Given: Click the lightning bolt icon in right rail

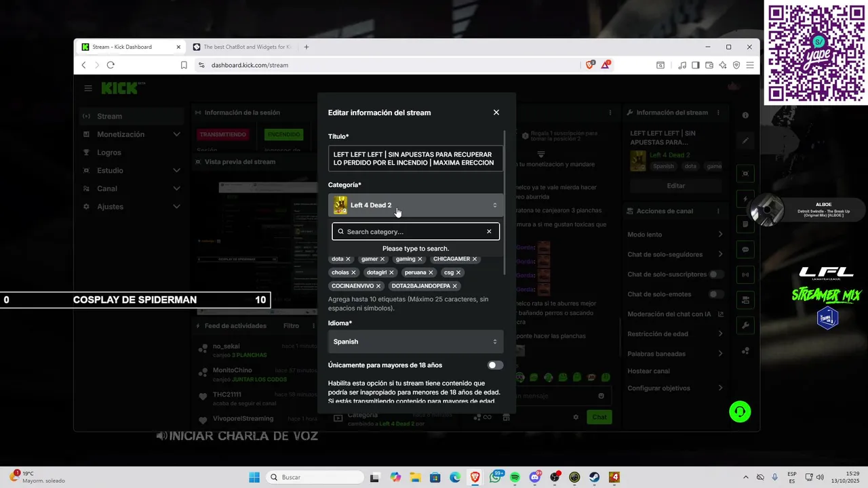Looking at the screenshot, I should click(745, 199).
